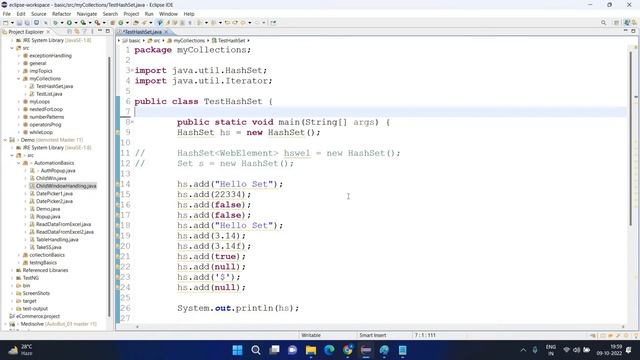Open Google Chrome from the taskbar
Image resolution: width=640 pixels, height=360 pixels.
tap(347, 350)
